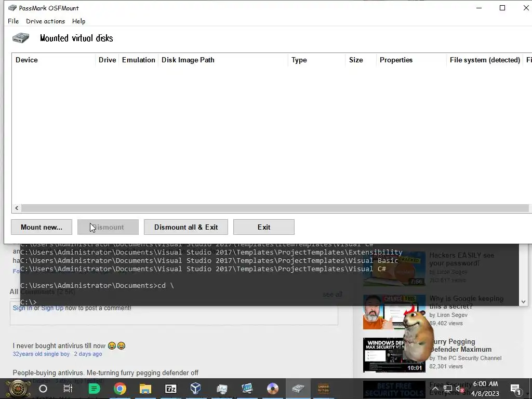Click the Dismount all & Exit button

point(186,227)
